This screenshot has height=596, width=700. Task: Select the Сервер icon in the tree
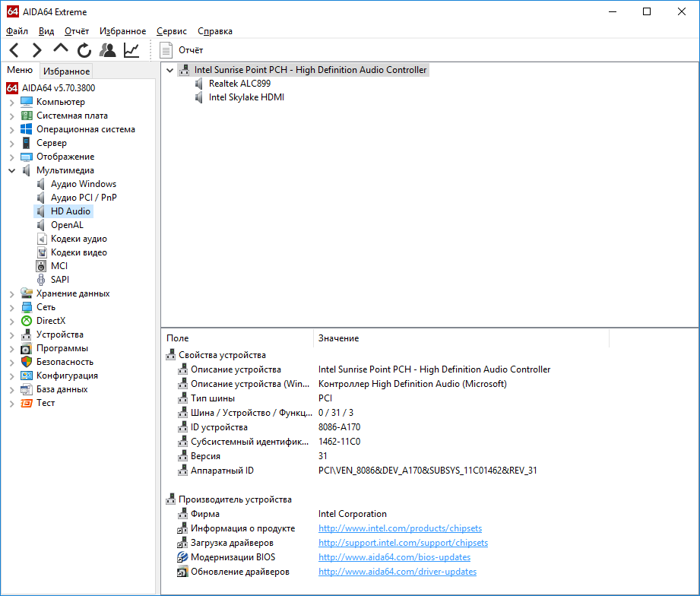(x=27, y=143)
